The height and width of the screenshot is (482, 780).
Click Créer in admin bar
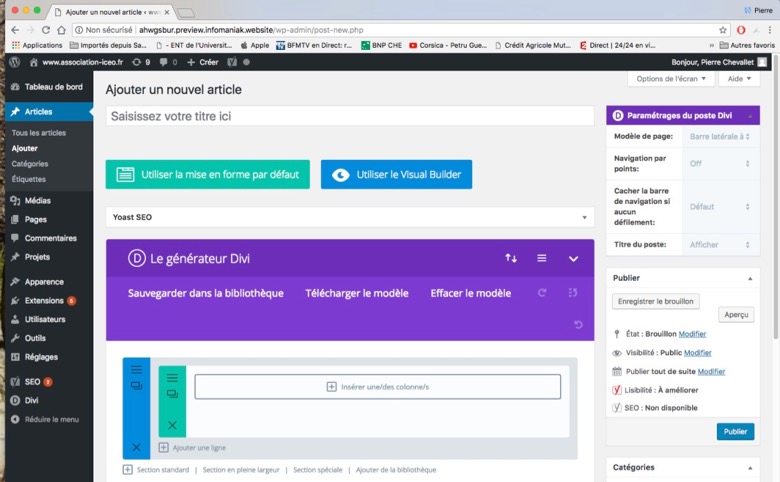[203, 62]
